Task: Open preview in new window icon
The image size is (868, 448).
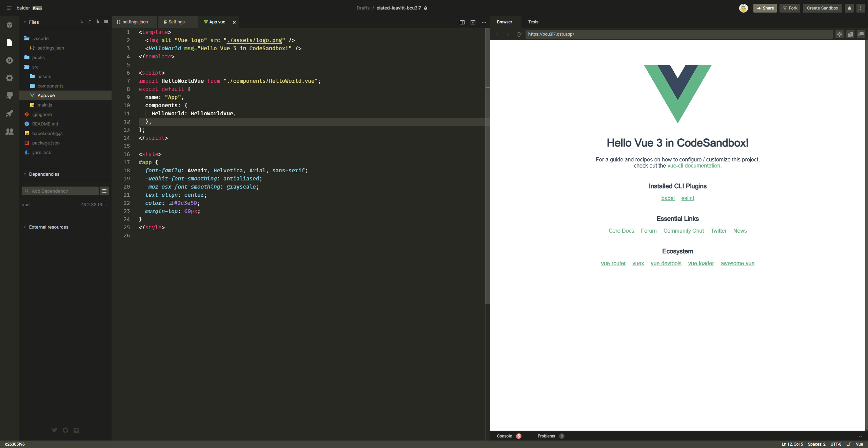Action: (861, 34)
